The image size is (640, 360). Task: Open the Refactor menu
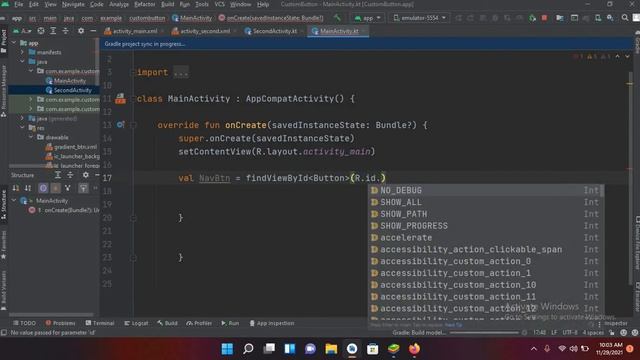click(144, 4)
